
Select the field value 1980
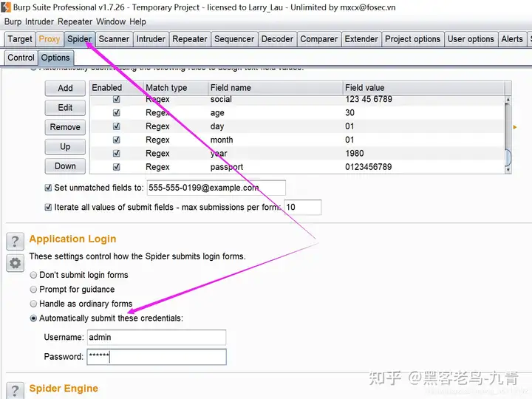tap(355, 154)
